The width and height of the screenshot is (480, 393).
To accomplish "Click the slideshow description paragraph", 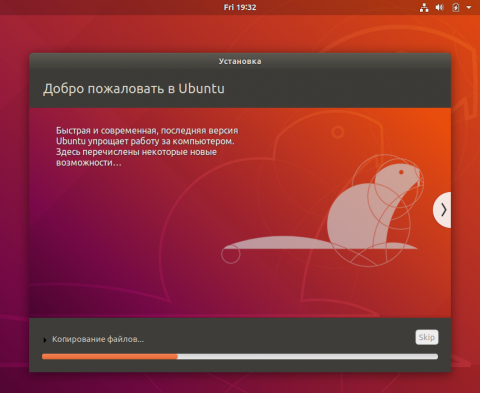I will tap(147, 146).
